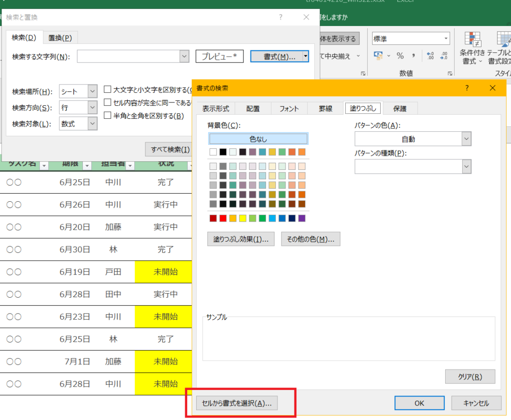Screen dimensions: 511x420
Task: Enable 大文字と小文字を区別する checkbox
Action: click(x=107, y=90)
